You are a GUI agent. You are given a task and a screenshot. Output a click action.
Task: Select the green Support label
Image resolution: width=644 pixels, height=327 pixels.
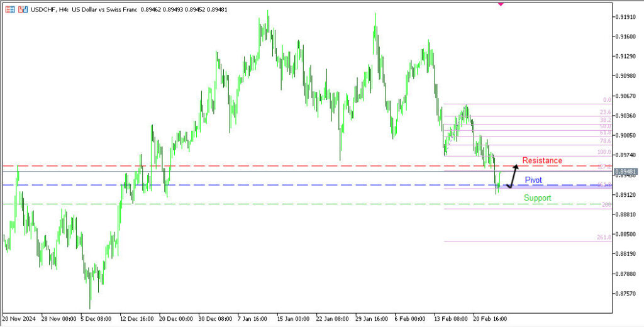(537, 197)
